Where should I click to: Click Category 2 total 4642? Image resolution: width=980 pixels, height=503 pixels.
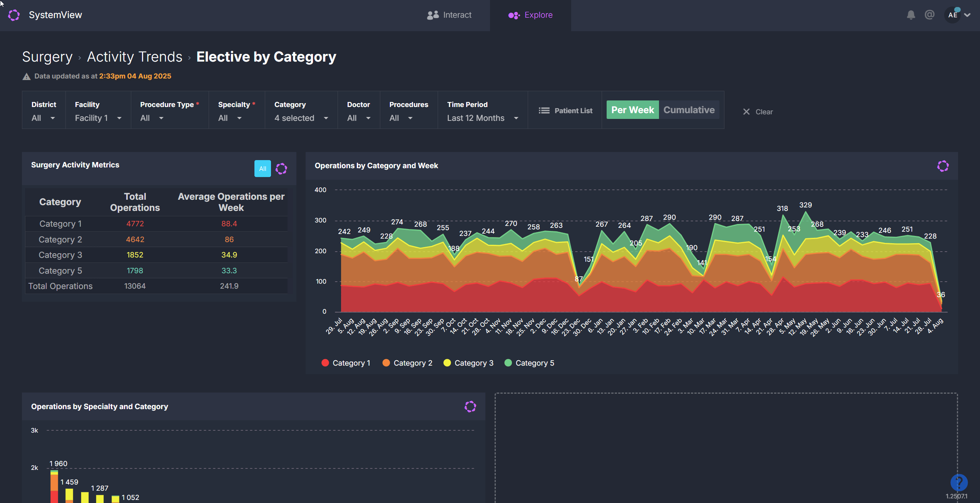click(x=135, y=239)
